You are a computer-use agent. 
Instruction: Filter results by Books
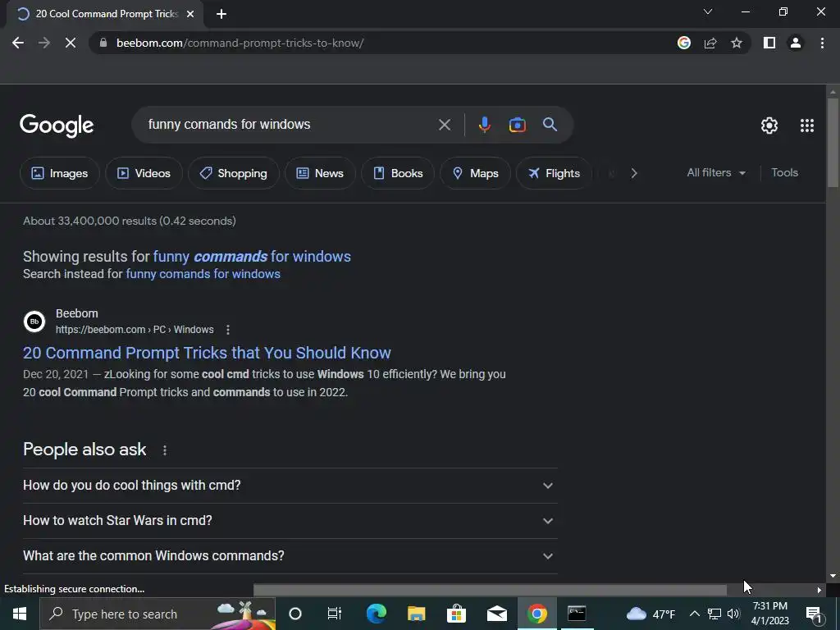[x=398, y=173]
